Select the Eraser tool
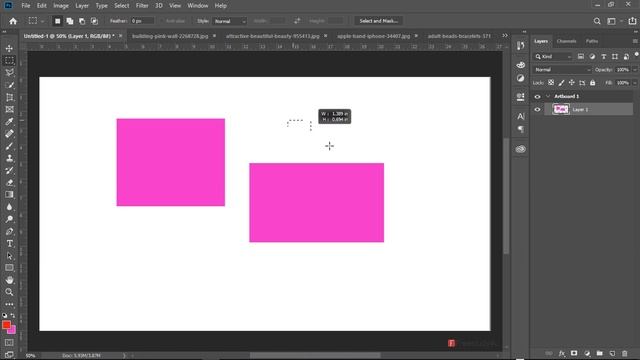640x360 pixels. click(9, 182)
